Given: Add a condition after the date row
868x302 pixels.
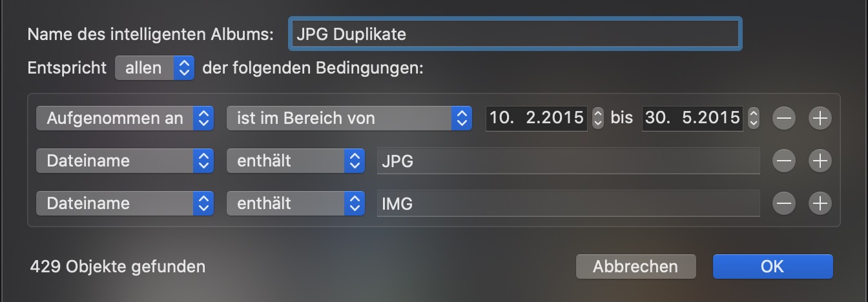Looking at the screenshot, I should coord(820,118).
